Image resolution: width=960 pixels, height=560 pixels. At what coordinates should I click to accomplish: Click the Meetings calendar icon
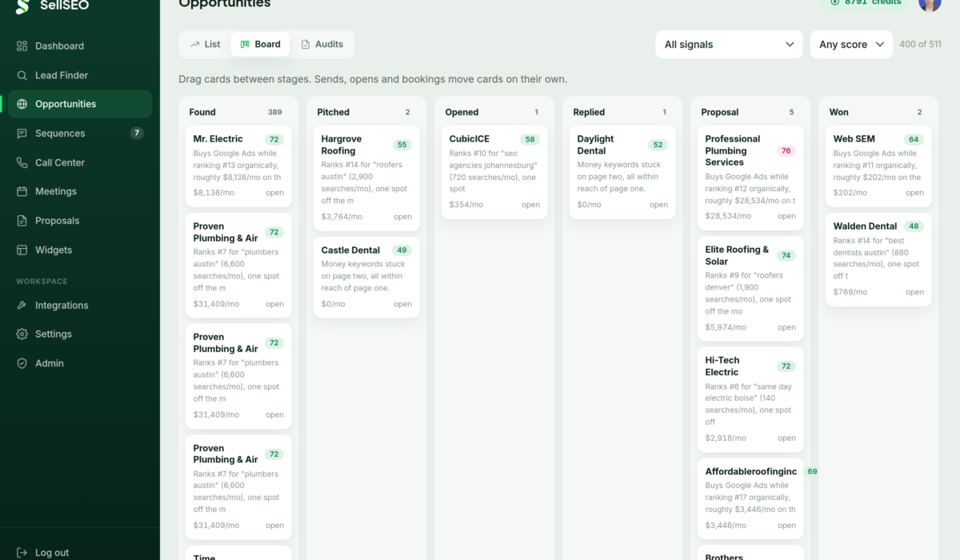pyautogui.click(x=22, y=191)
